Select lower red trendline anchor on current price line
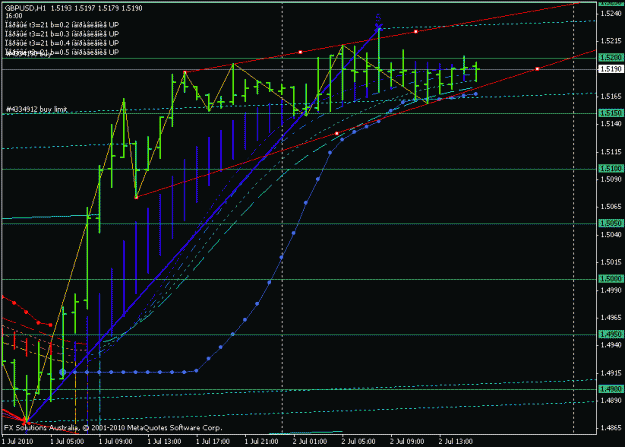The width and height of the screenshot is (625, 447). [x=537, y=69]
